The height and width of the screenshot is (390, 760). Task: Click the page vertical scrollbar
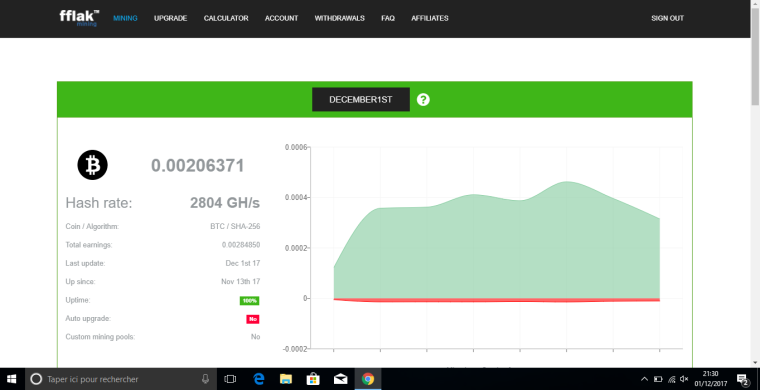click(x=755, y=184)
